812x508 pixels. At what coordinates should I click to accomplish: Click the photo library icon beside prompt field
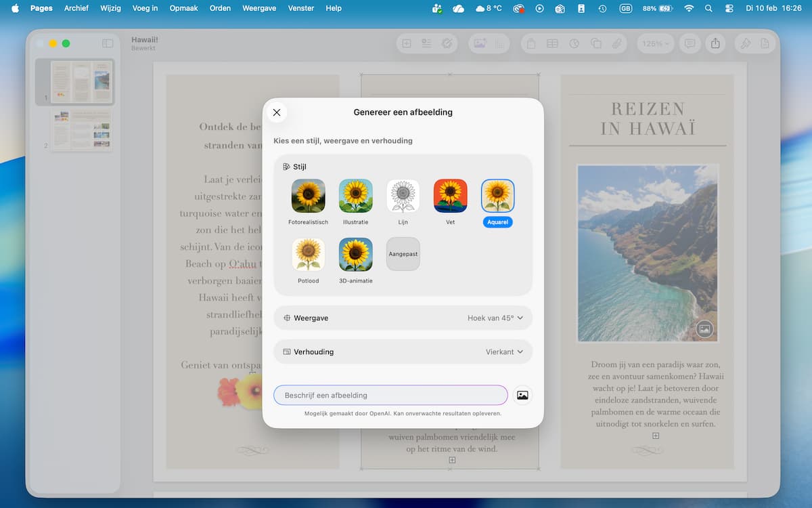click(x=522, y=395)
